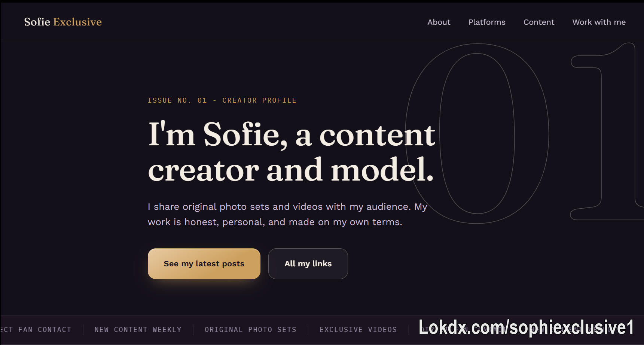
Task: Click the white Sofie word in logo
Action: [37, 22]
